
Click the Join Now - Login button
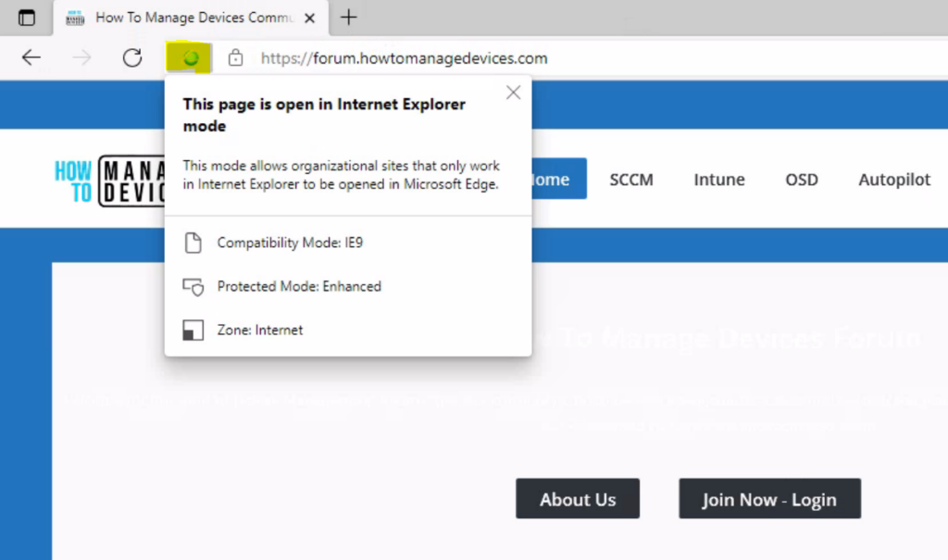(769, 499)
